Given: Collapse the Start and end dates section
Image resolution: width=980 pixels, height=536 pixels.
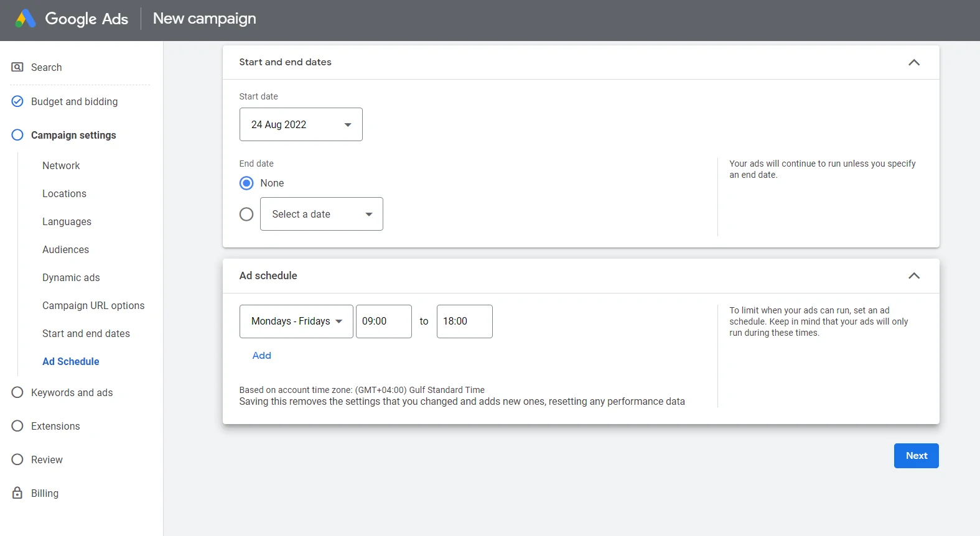Looking at the screenshot, I should pyautogui.click(x=914, y=62).
